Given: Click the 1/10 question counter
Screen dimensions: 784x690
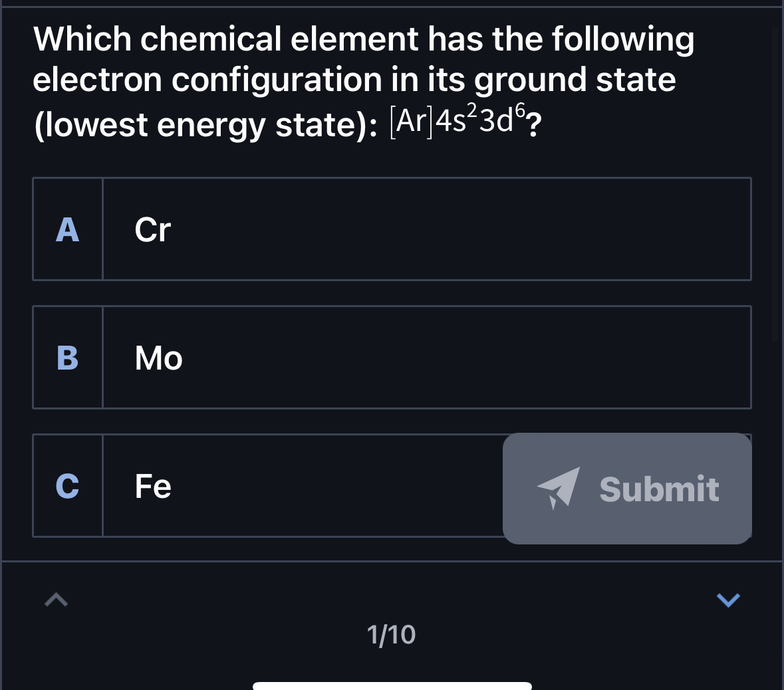Looking at the screenshot, I should point(391,634).
